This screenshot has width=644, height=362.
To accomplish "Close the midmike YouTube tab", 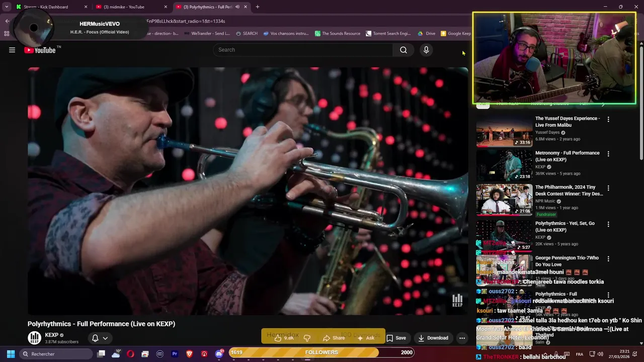I will point(166,7).
